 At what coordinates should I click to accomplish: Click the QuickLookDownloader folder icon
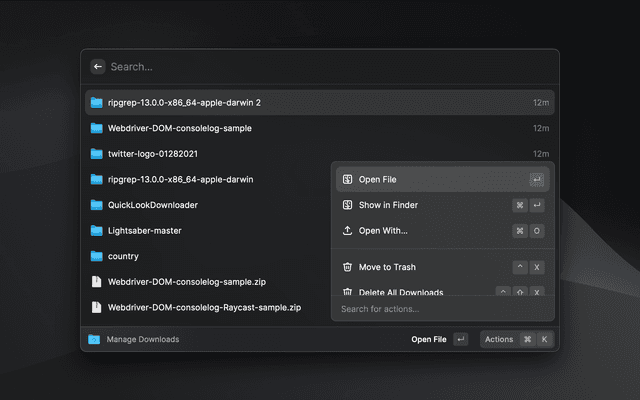click(97, 205)
